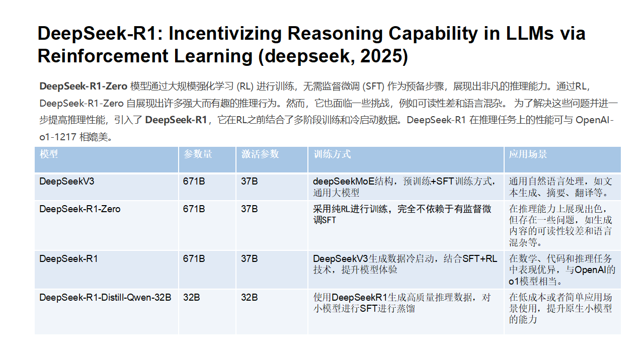The height and width of the screenshot is (362, 644).
Task: Click the training cell beginning 采用纯RL进行训练
Action: pyautogui.click(x=406, y=225)
